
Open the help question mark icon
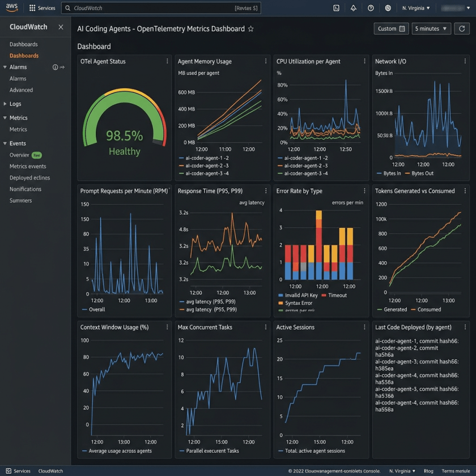pos(371,8)
